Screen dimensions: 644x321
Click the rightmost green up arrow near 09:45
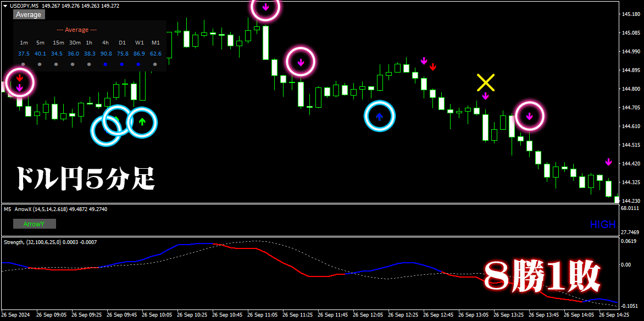pyautogui.click(x=142, y=121)
